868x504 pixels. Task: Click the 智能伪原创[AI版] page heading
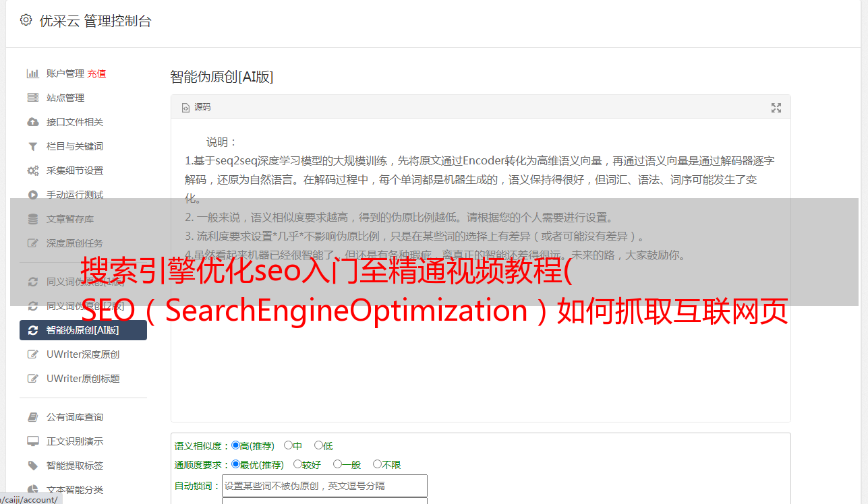222,77
